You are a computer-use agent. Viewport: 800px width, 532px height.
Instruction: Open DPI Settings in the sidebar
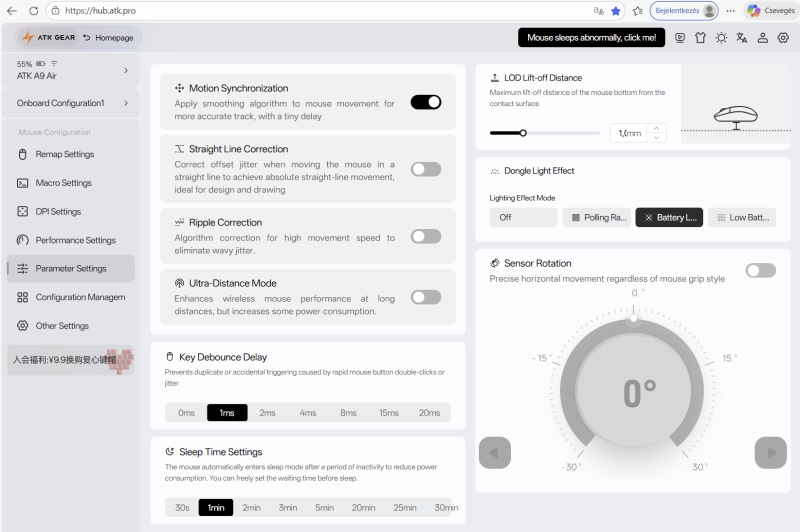click(58, 211)
